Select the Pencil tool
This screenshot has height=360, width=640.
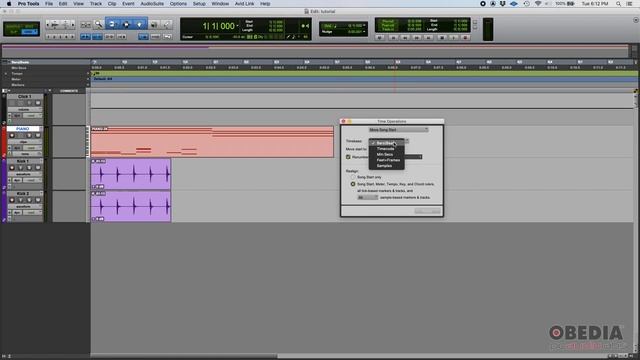click(x=167, y=25)
